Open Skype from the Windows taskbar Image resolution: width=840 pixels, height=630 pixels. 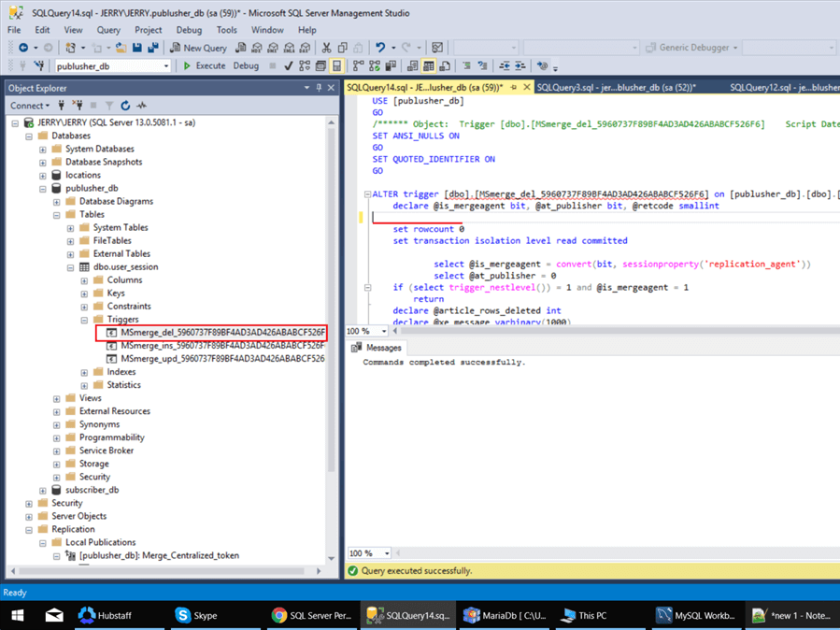(x=196, y=615)
